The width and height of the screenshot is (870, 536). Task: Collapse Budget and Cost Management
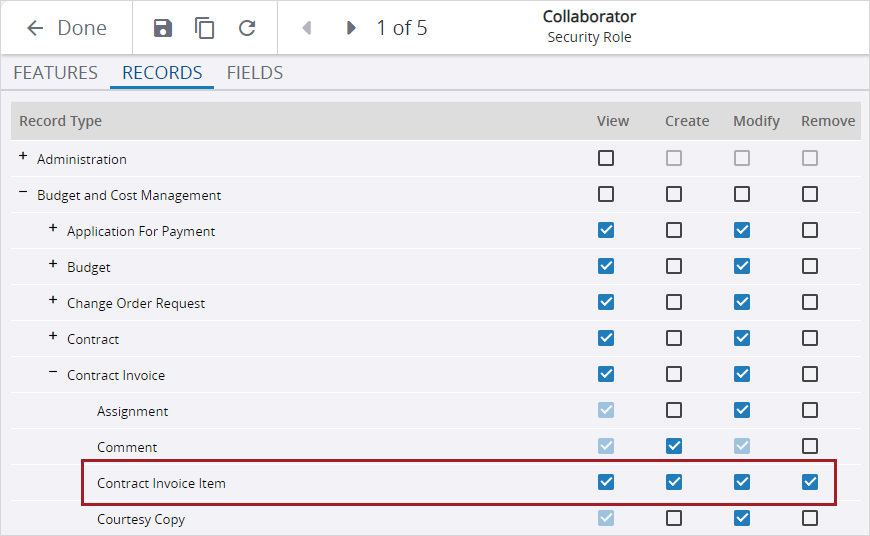[23, 193]
